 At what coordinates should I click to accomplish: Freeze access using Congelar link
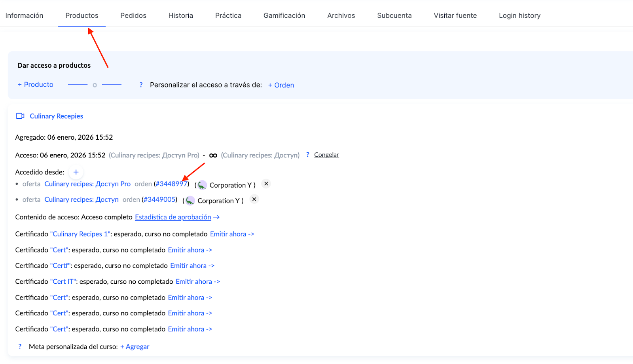coord(326,155)
